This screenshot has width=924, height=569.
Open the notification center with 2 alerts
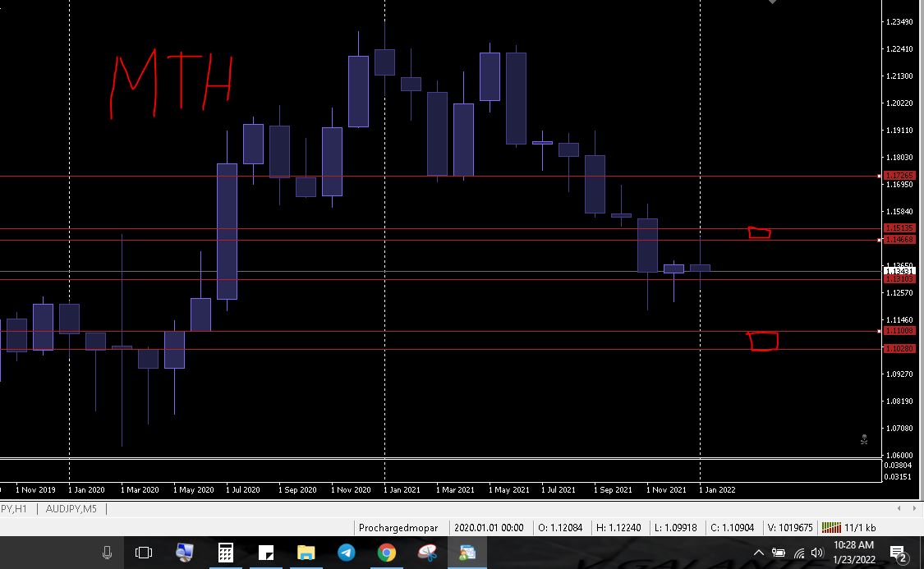pos(898,553)
